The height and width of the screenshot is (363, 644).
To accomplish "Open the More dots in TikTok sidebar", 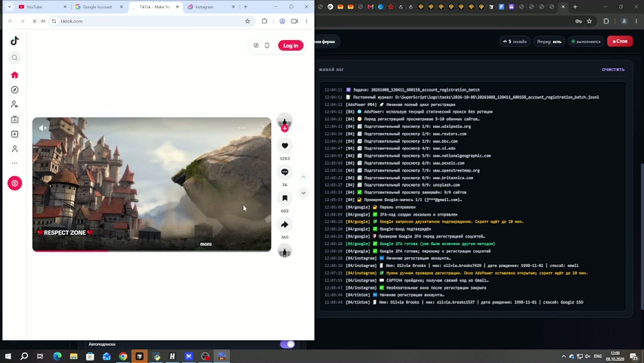I will tap(15, 163).
